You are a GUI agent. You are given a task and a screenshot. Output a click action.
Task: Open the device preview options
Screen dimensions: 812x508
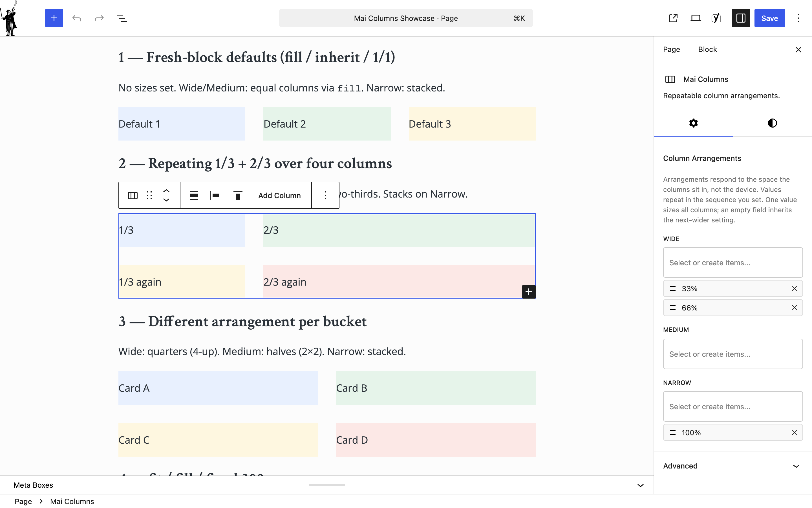[x=696, y=18]
